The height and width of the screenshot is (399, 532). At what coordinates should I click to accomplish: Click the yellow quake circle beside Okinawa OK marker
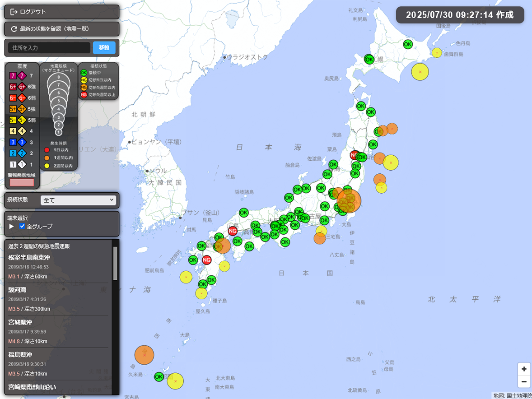[175, 381]
